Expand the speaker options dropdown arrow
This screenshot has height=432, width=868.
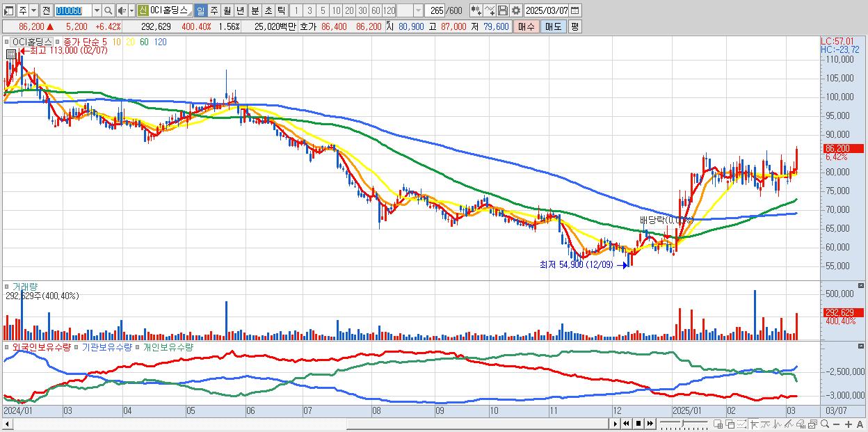coord(131,11)
